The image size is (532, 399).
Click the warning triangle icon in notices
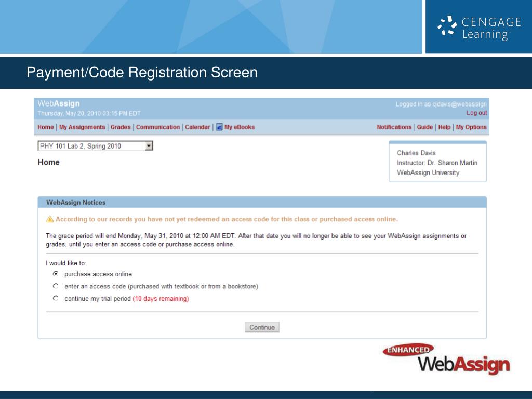click(x=50, y=219)
